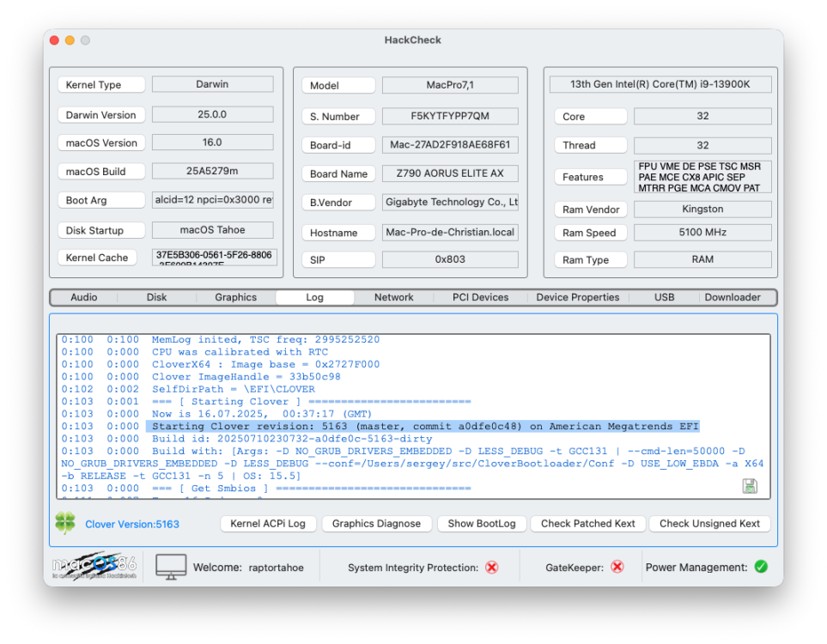Screen dimensions: 827x644
Task: Click the red X beside System Integrity Protection
Action: pyautogui.click(x=491, y=567)
